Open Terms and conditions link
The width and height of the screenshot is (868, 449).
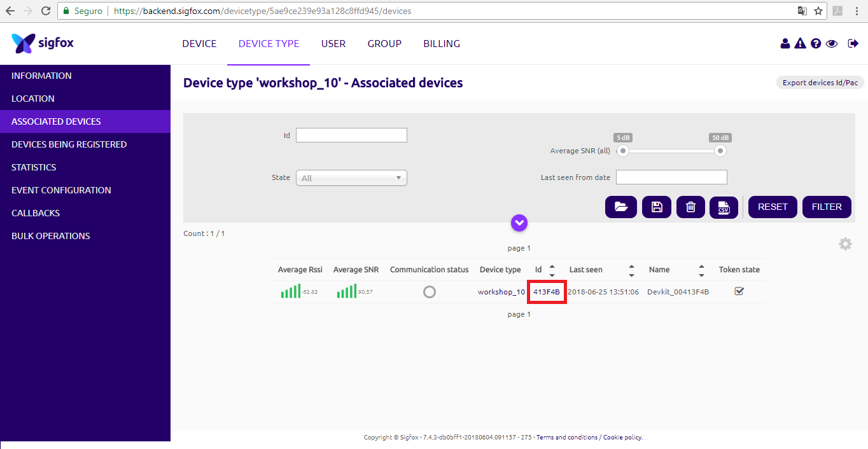(566, 438)
